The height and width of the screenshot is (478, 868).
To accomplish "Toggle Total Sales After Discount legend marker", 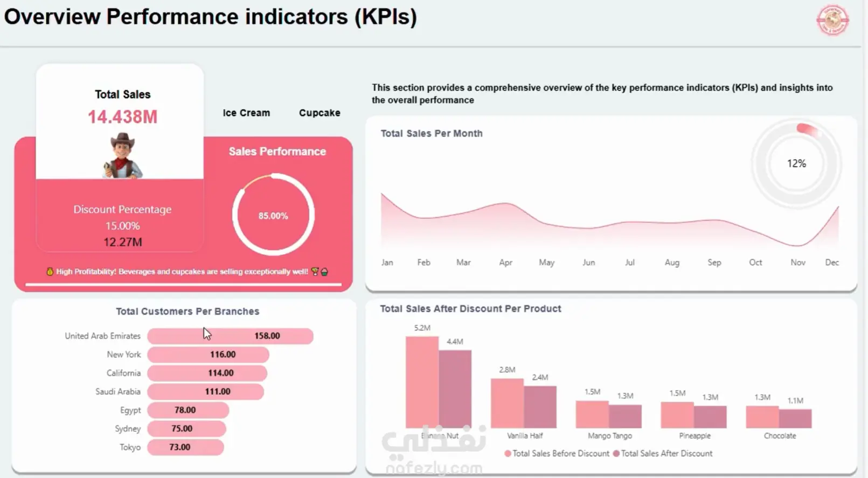I will point(616,454).
